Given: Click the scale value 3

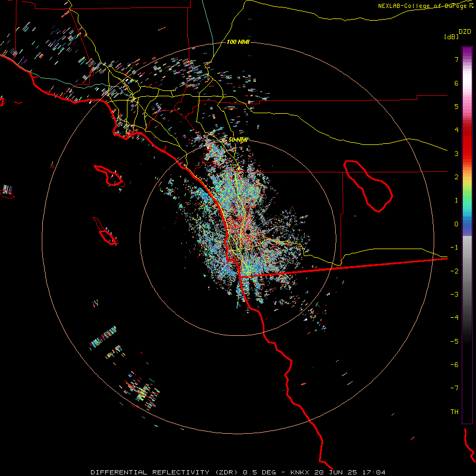Looking at the screenshot, I should (456, 153).
